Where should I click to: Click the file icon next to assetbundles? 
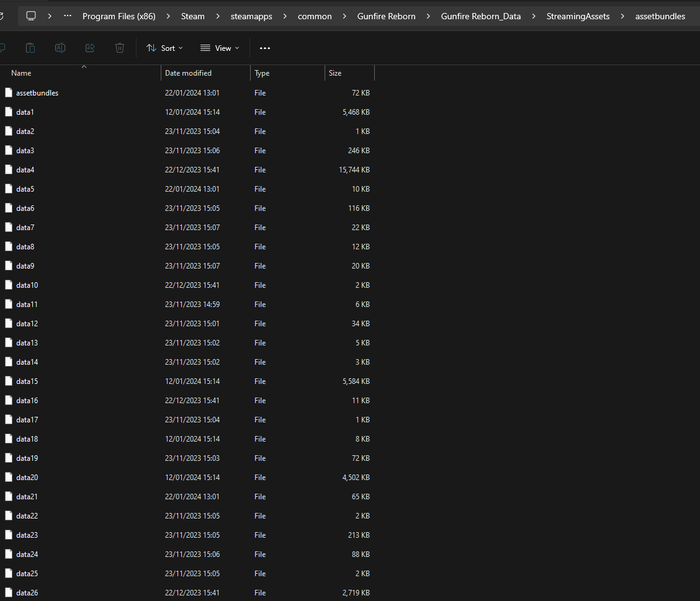[9, 92]
